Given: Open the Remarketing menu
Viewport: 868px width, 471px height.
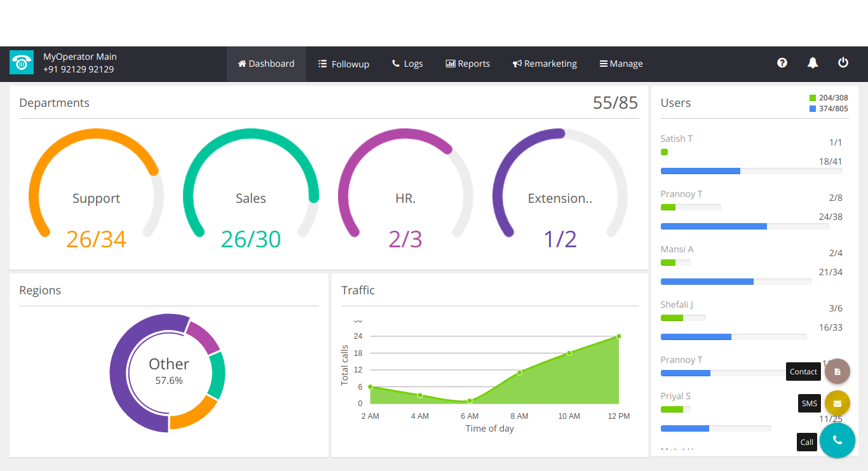Looking at the screenshot, I should coord(545,64).
